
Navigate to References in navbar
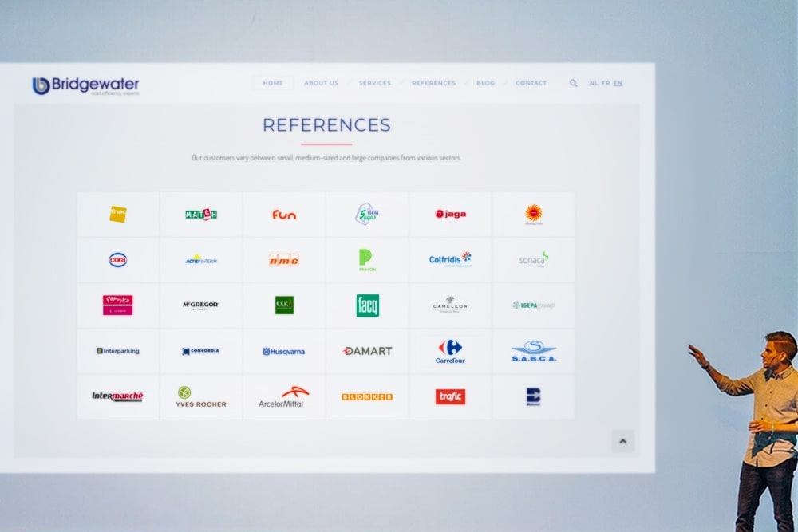433,83
